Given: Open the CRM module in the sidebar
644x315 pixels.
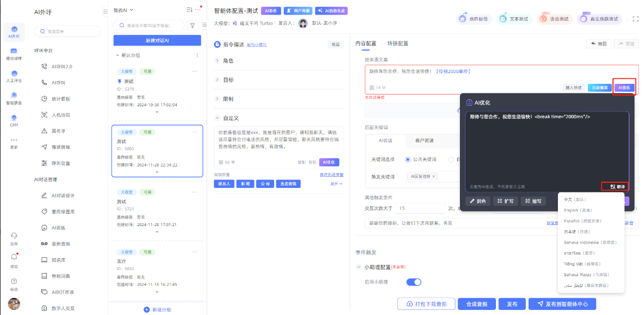Looking at the screenshot, I should tap(14, 120).
